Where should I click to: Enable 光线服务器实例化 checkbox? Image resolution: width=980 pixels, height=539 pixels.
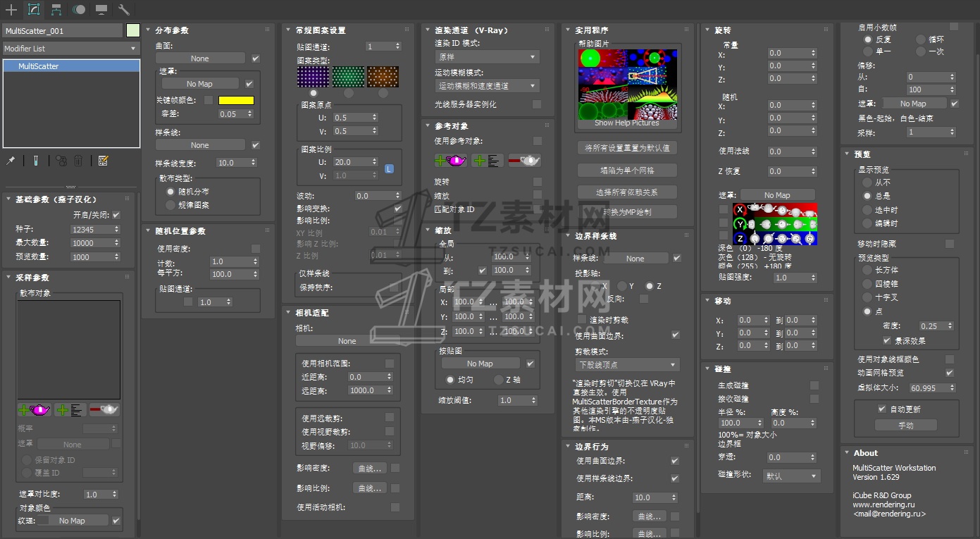click(x=537, y=104)
